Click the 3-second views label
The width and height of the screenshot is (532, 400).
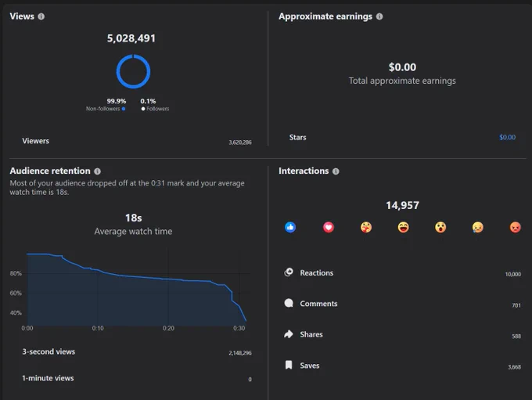[49, 351]
